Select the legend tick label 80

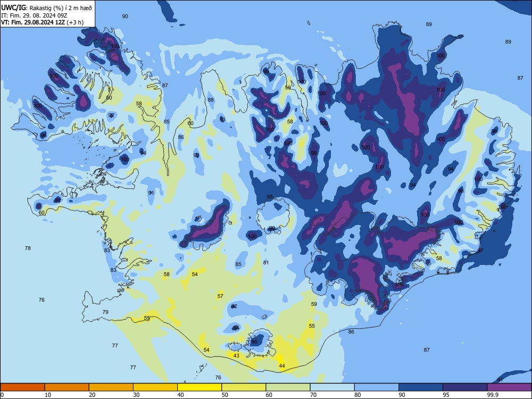point(358,395)
